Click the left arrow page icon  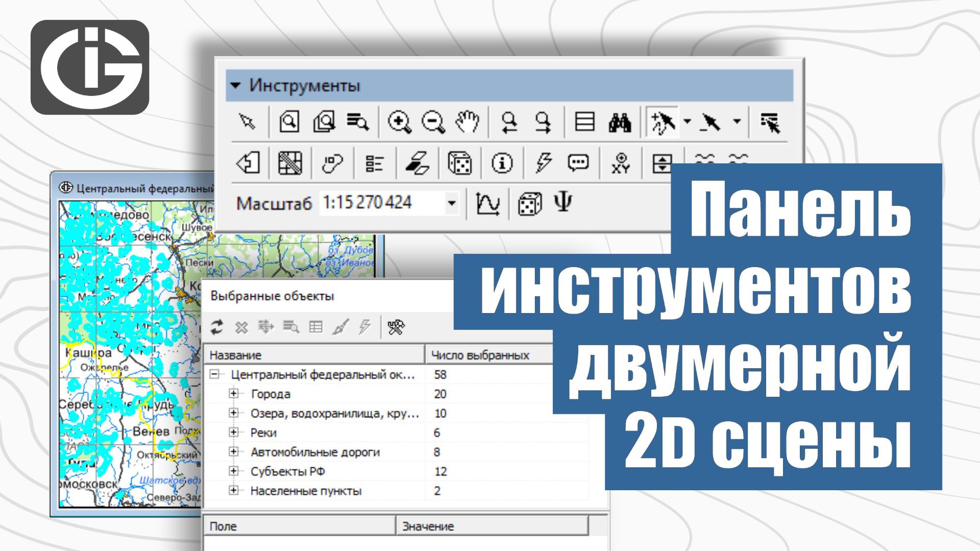point(248,164)
